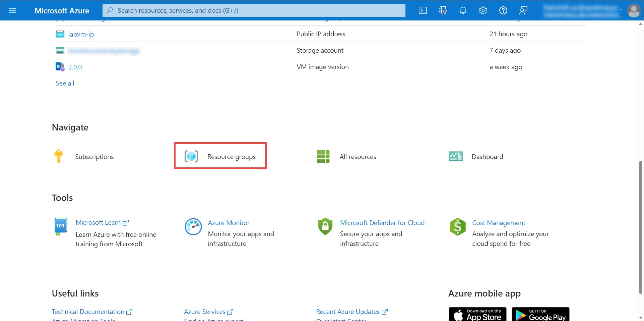Open the 2.0.0 image version link

[x=75, y=67]
